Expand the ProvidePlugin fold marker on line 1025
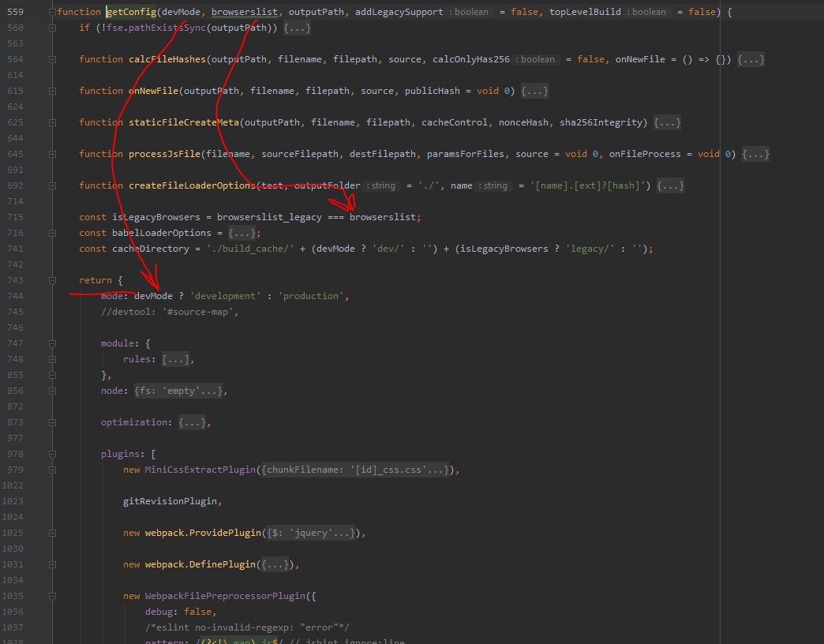 click(52, 533)
